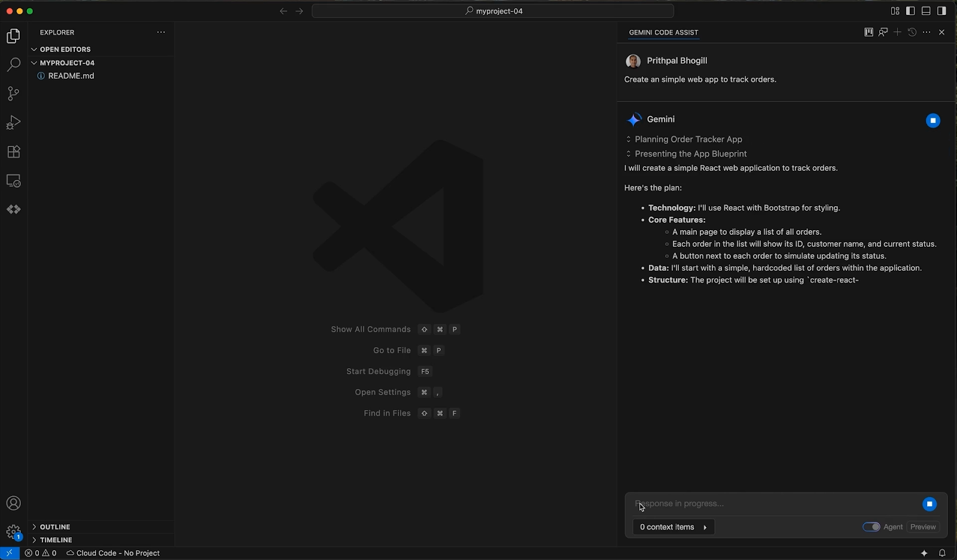Stop generation using button in the input box
This screenshot has width=957, height=560.
pos(929,504)
